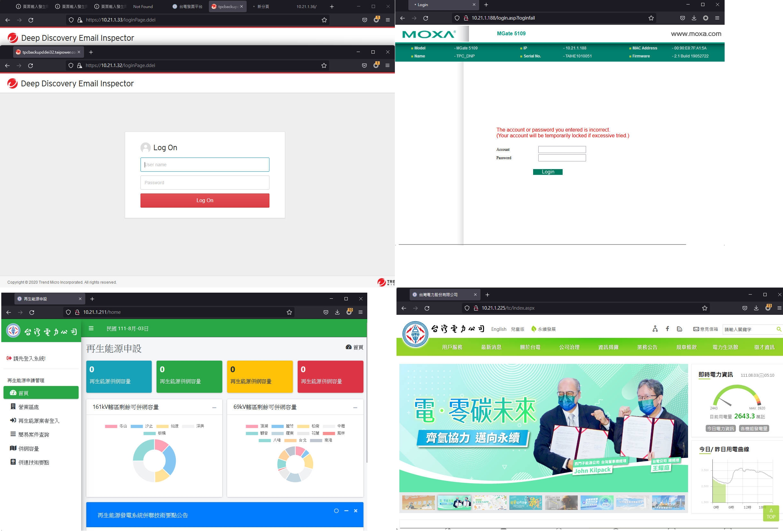This screenshot has height=532, width=783.
Task: Open the Facebook icon on the Taipower site
Action: coord(668,329)
